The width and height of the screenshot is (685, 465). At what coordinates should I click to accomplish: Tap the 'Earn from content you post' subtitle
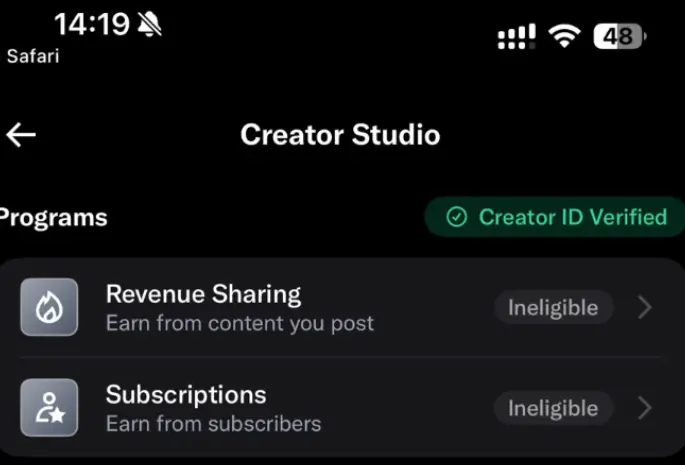click(240, 324)
